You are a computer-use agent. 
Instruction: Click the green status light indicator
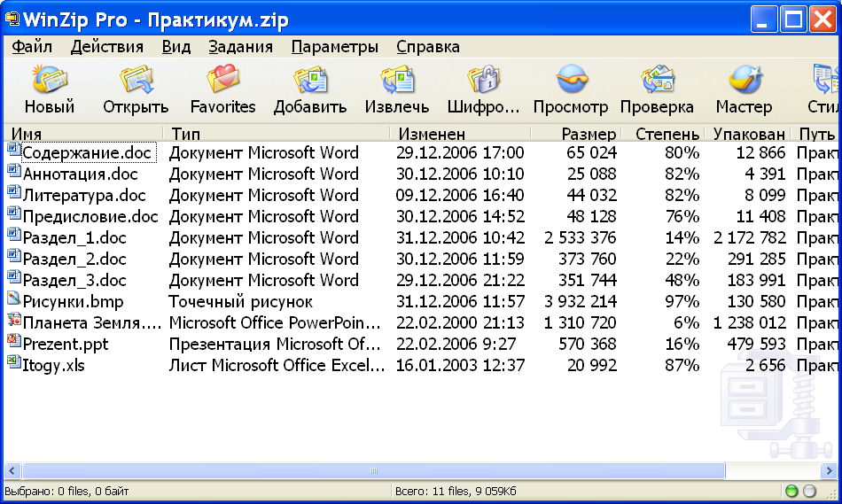791,491
